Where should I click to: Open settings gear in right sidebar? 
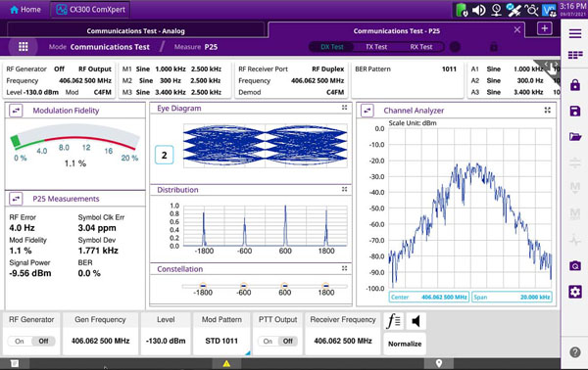[575, 292]
